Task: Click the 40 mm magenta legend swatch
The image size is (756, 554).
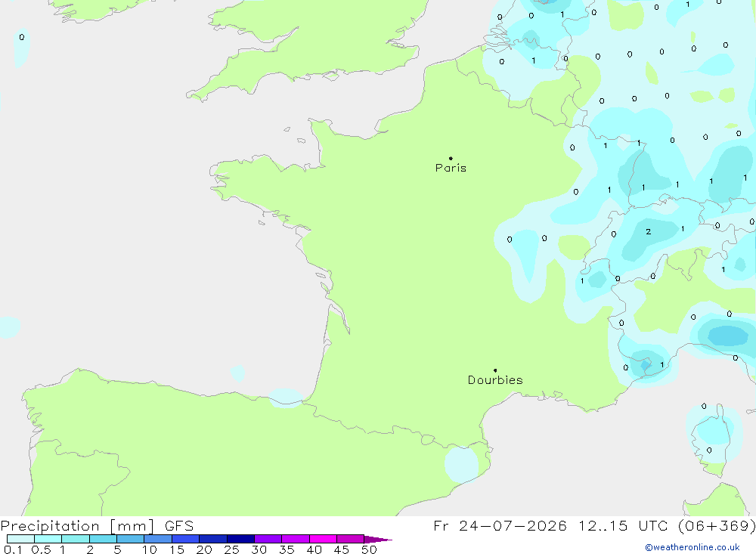Action: pyautogui.click(x=323, y=539)
